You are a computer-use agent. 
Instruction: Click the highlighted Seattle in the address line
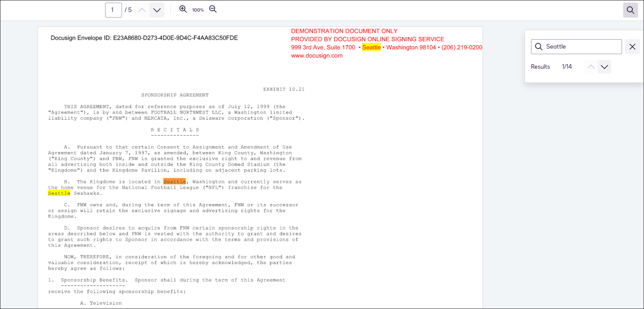pos(371,47)
